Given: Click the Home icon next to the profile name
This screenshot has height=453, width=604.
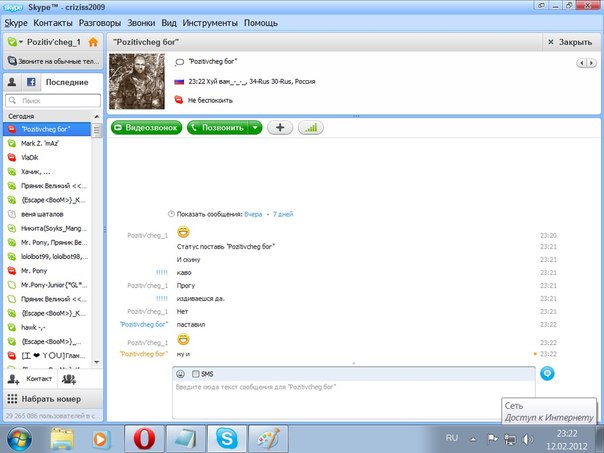Looking at the screenshot, I should coord(93,43).
